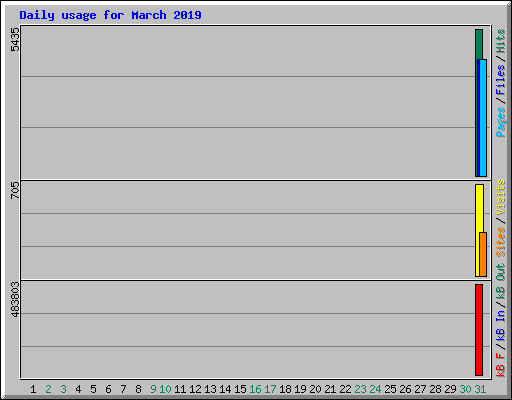Click the 705 axis value
Viewport: 512px width, 400px height.
(15, 190)
